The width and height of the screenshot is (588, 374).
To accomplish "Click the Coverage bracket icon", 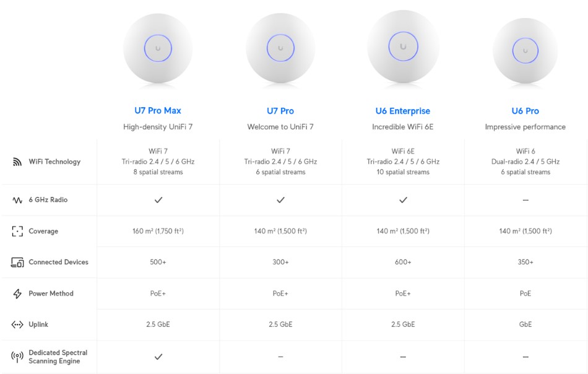I will (x=17, y=232).
